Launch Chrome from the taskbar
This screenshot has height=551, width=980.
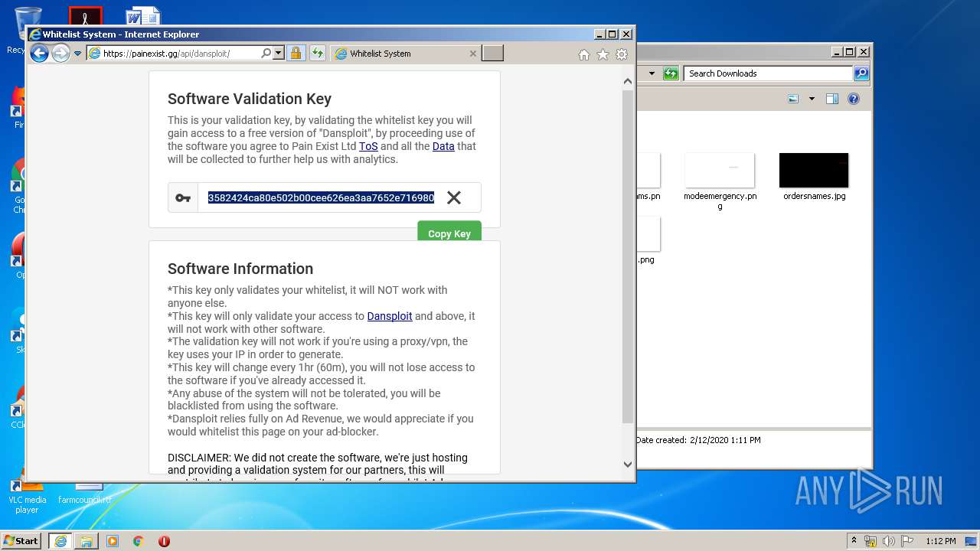coord(139,541)
